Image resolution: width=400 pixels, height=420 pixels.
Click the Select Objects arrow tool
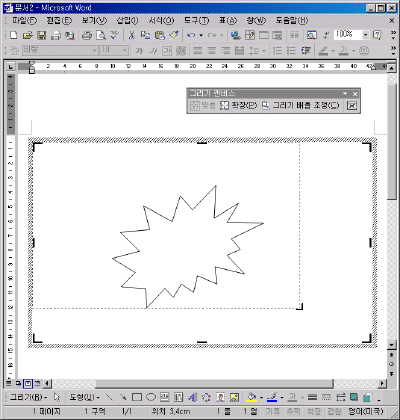57,397
